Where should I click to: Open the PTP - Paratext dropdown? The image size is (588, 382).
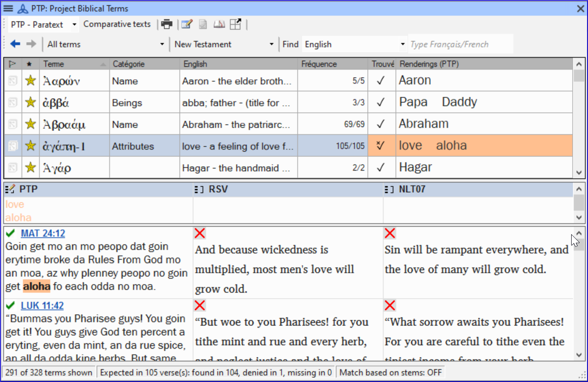[75, 25]
